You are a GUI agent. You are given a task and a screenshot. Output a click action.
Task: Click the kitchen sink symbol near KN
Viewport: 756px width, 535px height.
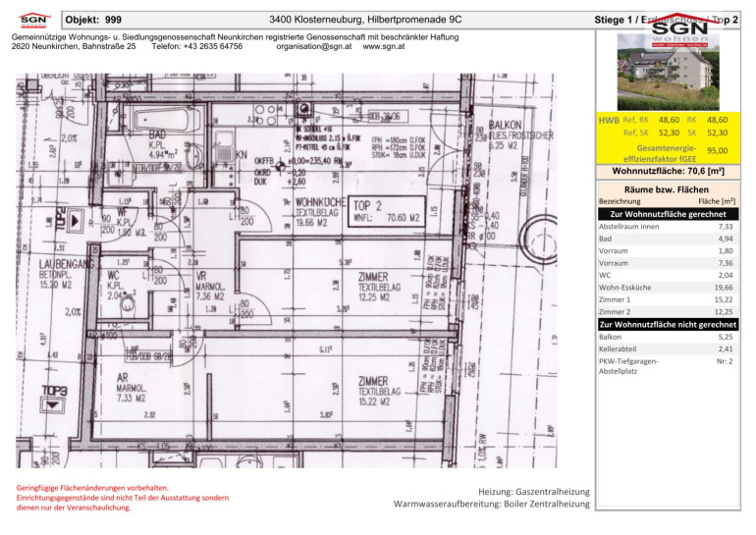(224, 148)
